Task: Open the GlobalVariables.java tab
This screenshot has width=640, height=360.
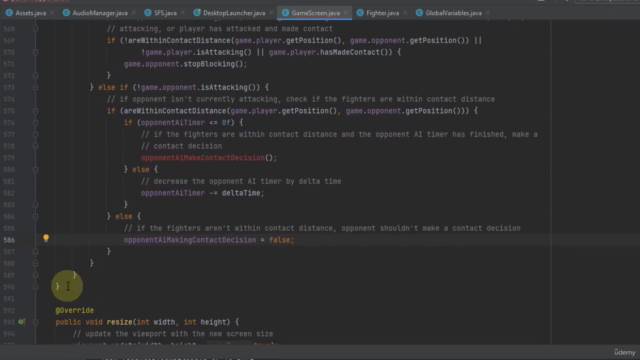Action: pos(453,13)
